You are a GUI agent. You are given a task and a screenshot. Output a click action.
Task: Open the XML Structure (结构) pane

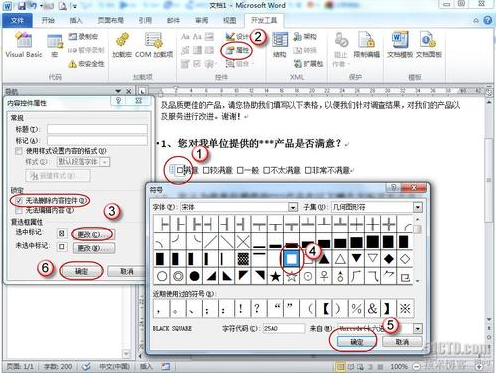click(x=280, y=45)
